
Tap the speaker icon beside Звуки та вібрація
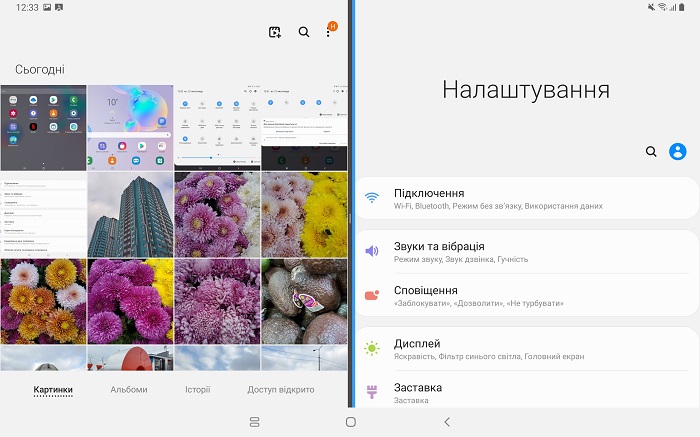371,251
